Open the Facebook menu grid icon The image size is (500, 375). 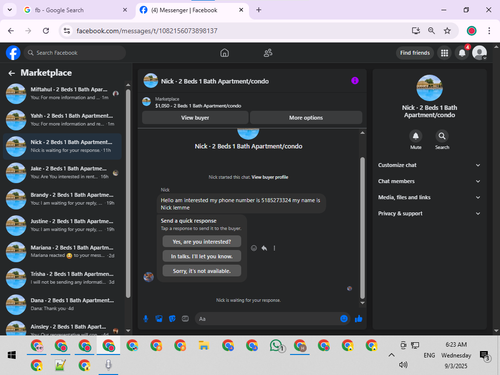(444, 53)
